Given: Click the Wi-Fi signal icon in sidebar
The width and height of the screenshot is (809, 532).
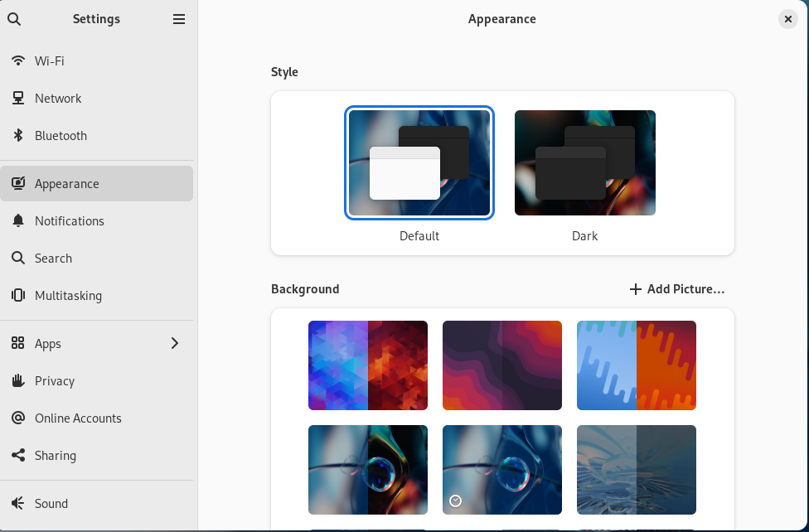Looking at the screenshot, I should (x=18, y=60).
